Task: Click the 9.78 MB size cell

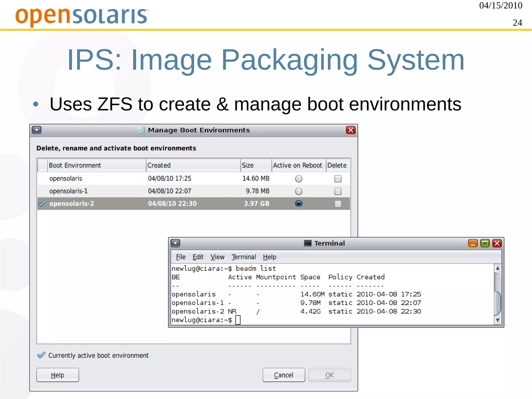Action: 258,191
